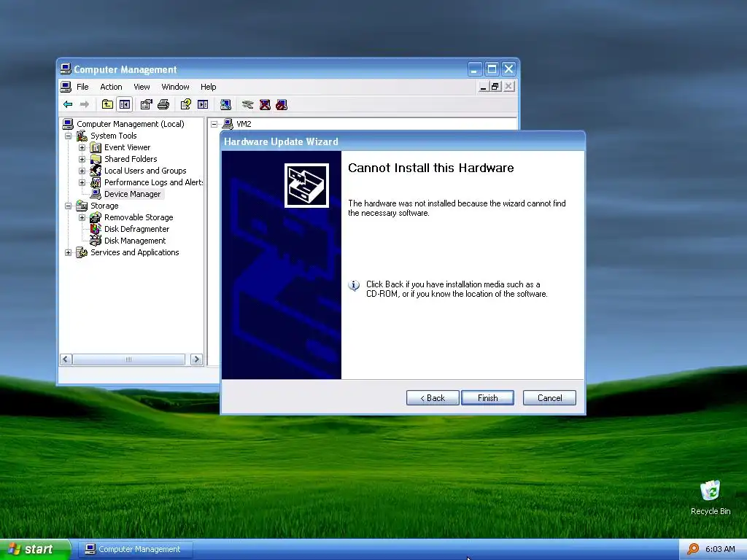
Task: Collapse the VM2 computer node
Action: [214, 124]
